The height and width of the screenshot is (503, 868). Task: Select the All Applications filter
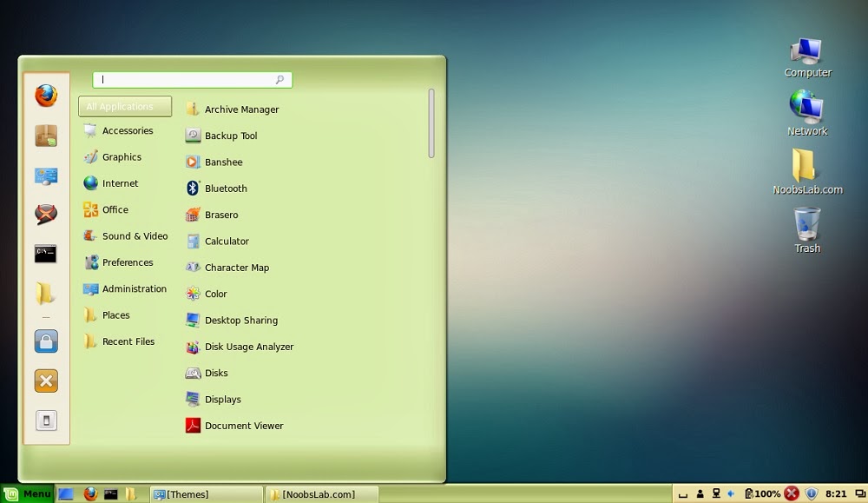coord(124,106)
